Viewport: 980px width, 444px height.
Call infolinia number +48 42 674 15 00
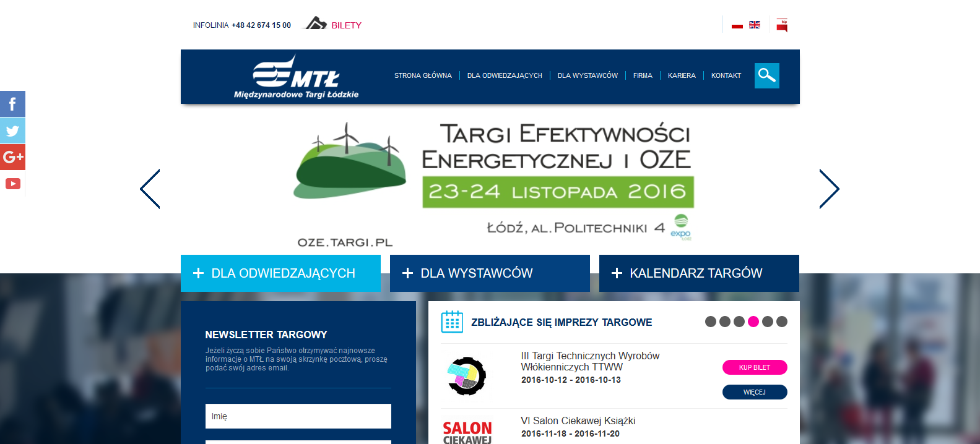pyautogui.click(x=261, y=25)
